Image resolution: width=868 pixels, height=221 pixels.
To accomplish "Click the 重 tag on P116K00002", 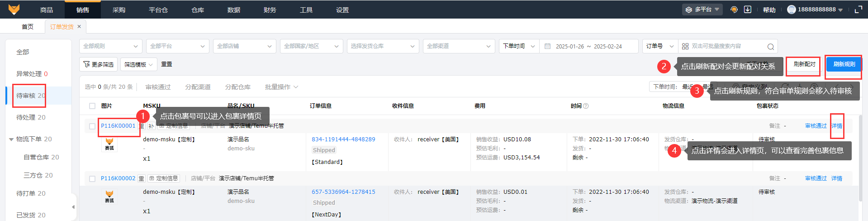I will [x=141, y=178].
